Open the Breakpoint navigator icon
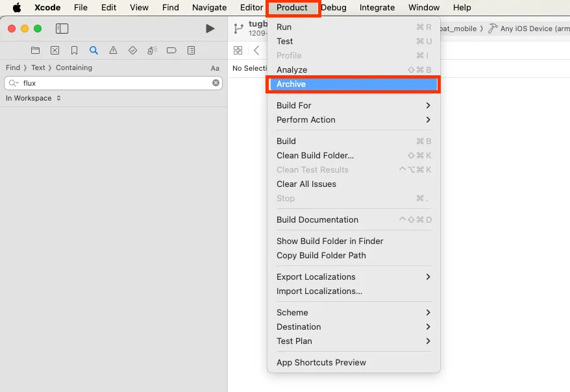570x392 pixels. coord(171,51)
